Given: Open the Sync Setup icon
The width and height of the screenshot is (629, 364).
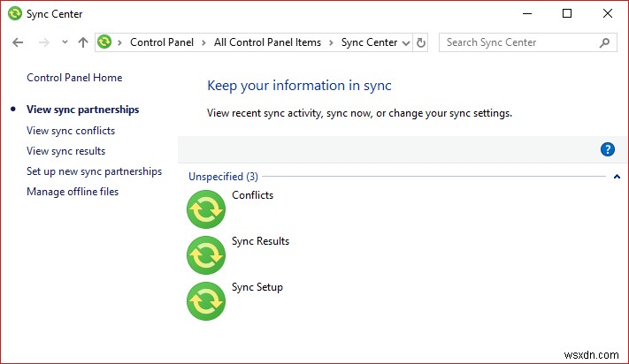Looking at the screenshot, I should [x=206, y=300].
